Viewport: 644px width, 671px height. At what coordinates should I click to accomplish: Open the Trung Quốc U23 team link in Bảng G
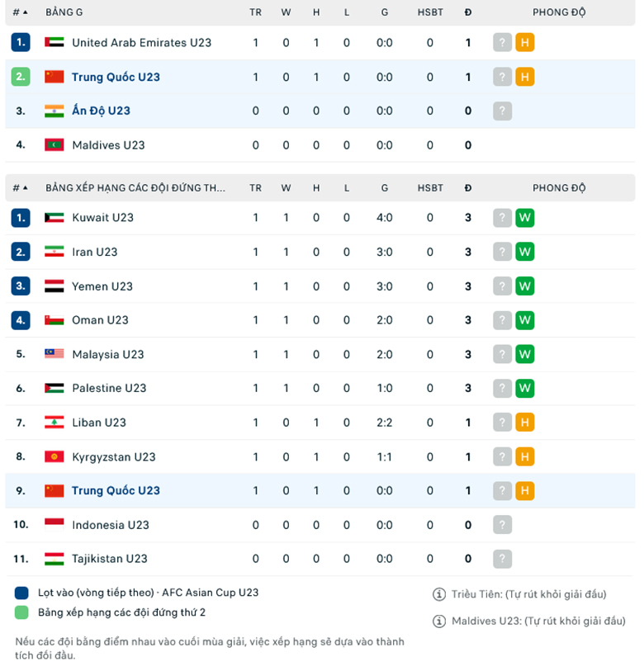[x=116, y=77]
